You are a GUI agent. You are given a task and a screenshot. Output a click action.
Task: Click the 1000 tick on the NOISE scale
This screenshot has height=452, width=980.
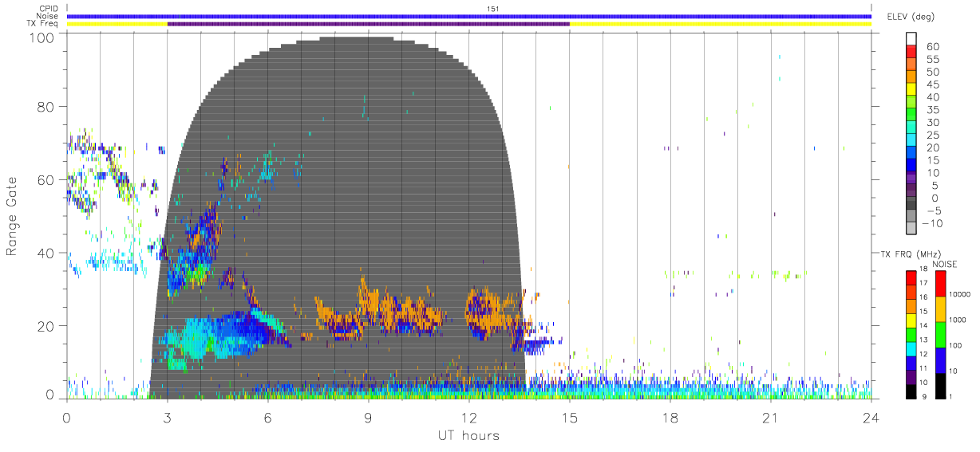pos(958,320)
